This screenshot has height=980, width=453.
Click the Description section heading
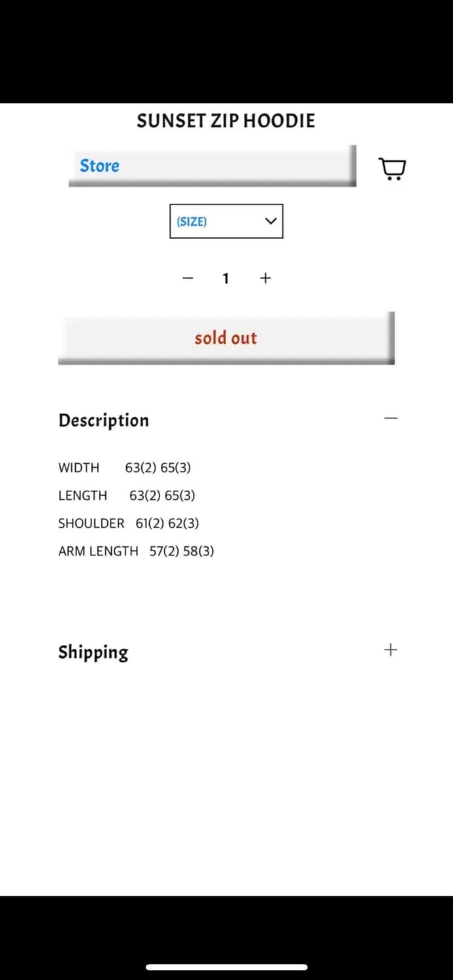coord(104,420)
